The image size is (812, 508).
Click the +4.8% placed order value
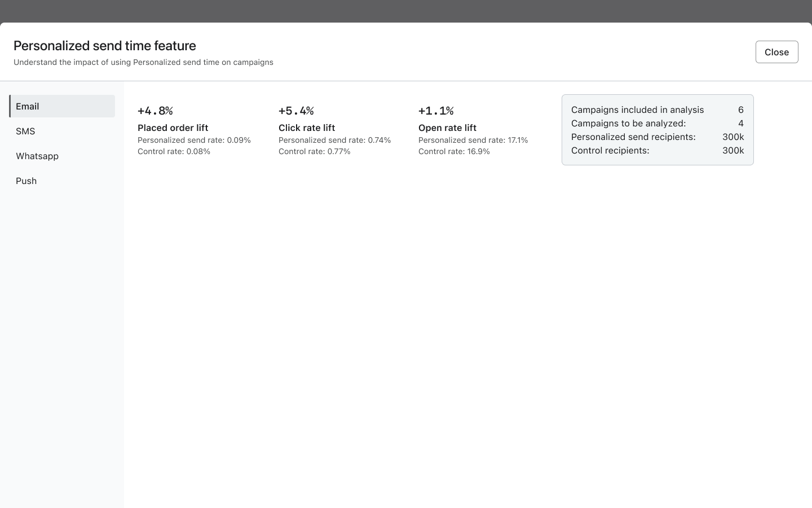tap(155, 111)
